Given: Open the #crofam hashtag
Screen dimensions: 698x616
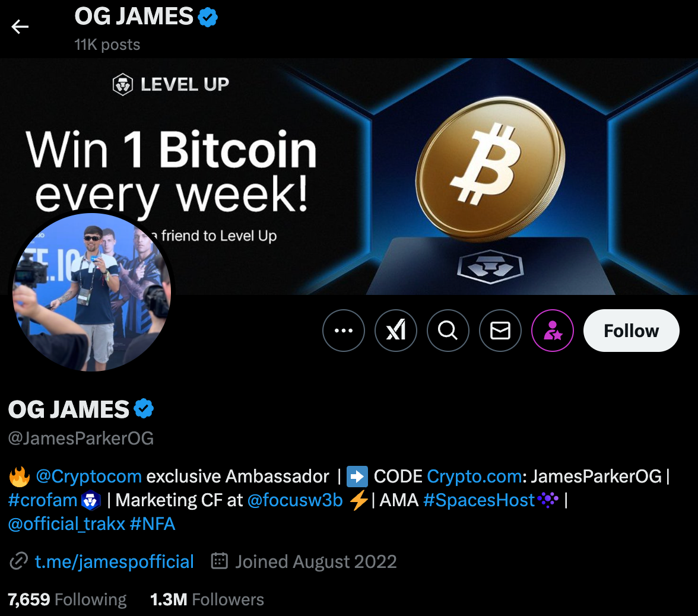Looking at the screenshot, I should [43, 500].
